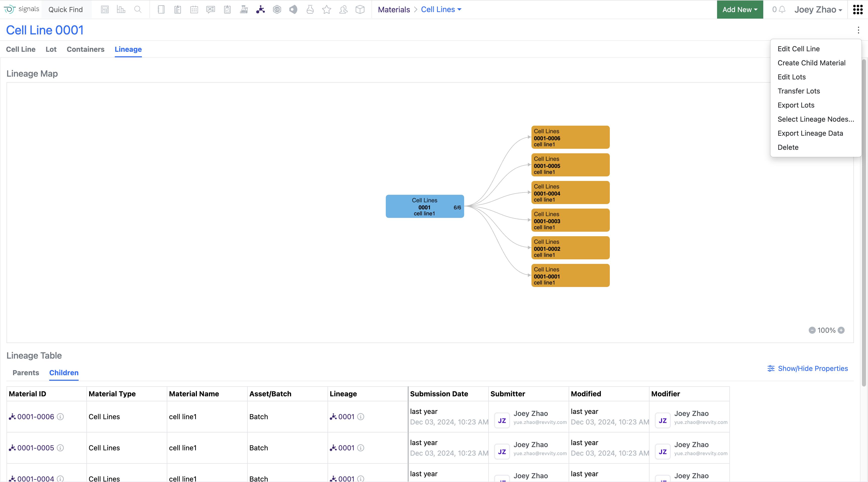The width and height of the screenshot is (868, 482).
Task: Open the Add New dropdown button
Action: 740,10
